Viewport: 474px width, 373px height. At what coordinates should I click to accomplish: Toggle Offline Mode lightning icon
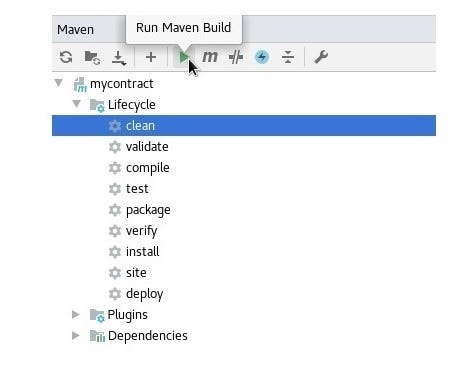(x=262, y=57)
